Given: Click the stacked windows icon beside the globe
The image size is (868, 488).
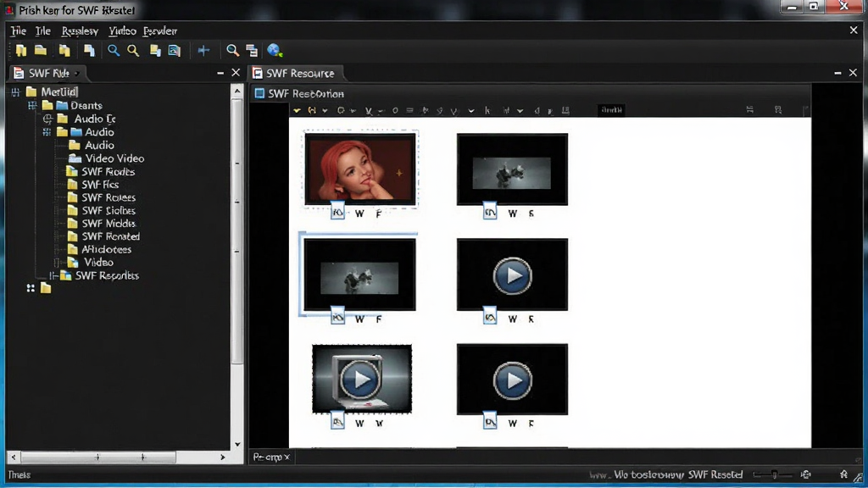Looking at the screenshot, I should 252,51.
